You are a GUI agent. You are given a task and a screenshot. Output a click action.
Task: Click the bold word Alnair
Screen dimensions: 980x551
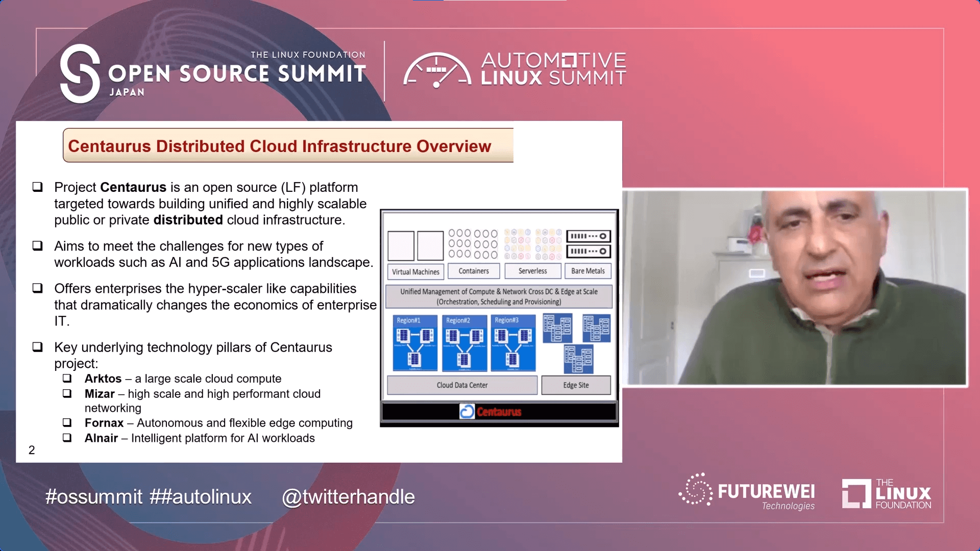(x=101, y=438)
